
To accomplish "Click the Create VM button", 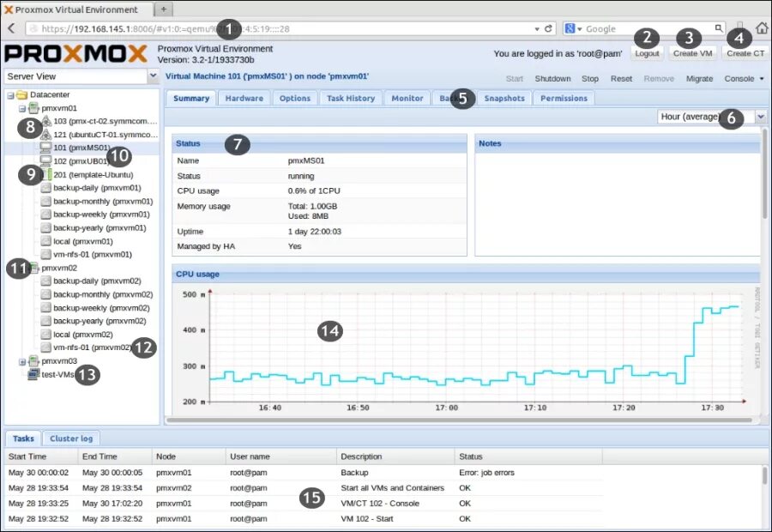I will (693, 53).
